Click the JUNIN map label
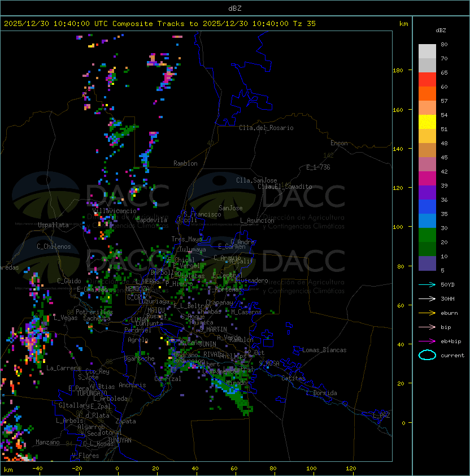This screenshot has height=476, width=470. 207,344
